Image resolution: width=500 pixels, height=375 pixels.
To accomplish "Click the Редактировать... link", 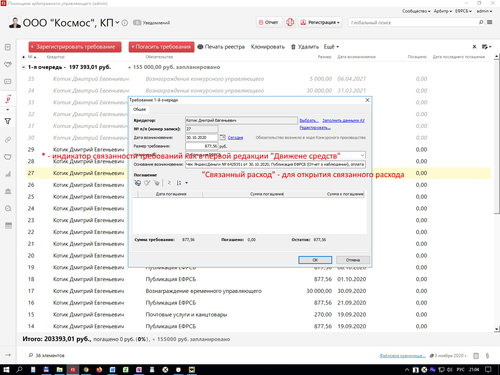I will point(315,128).
